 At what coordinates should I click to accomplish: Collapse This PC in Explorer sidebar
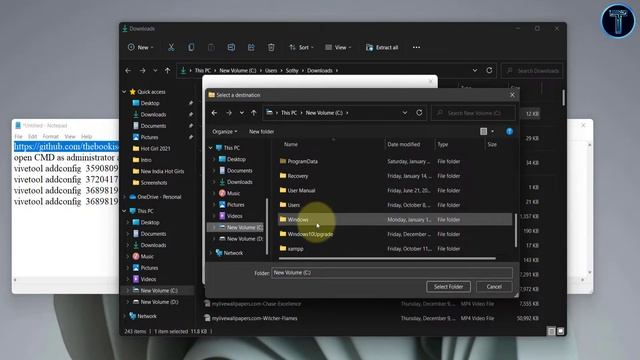(124, 211)
